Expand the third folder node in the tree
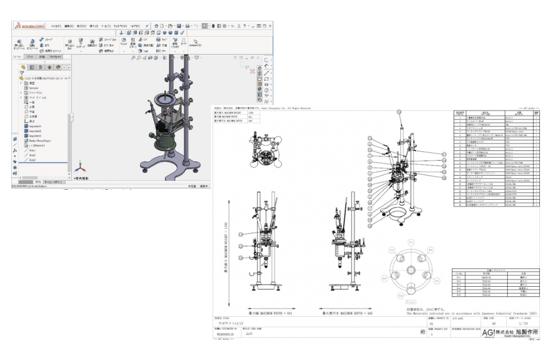The height and width of the screenshot is (363, 551). [21, 93]
